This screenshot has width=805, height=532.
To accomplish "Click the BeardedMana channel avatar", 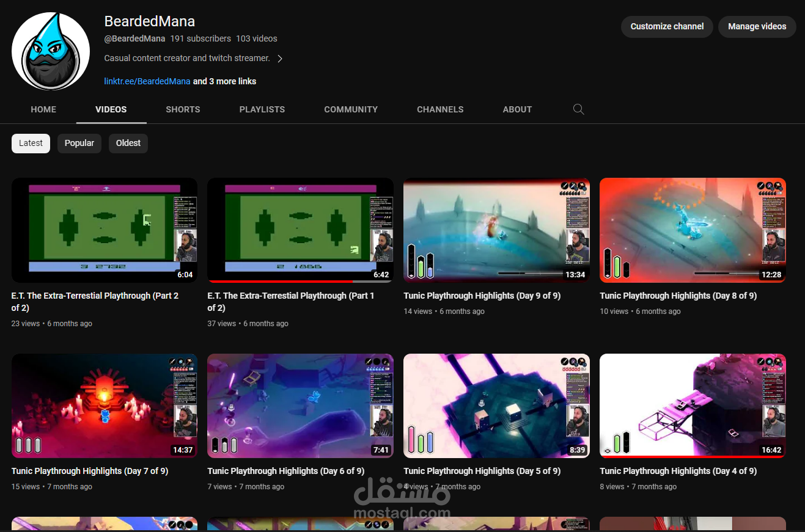I will coord(51,51).
